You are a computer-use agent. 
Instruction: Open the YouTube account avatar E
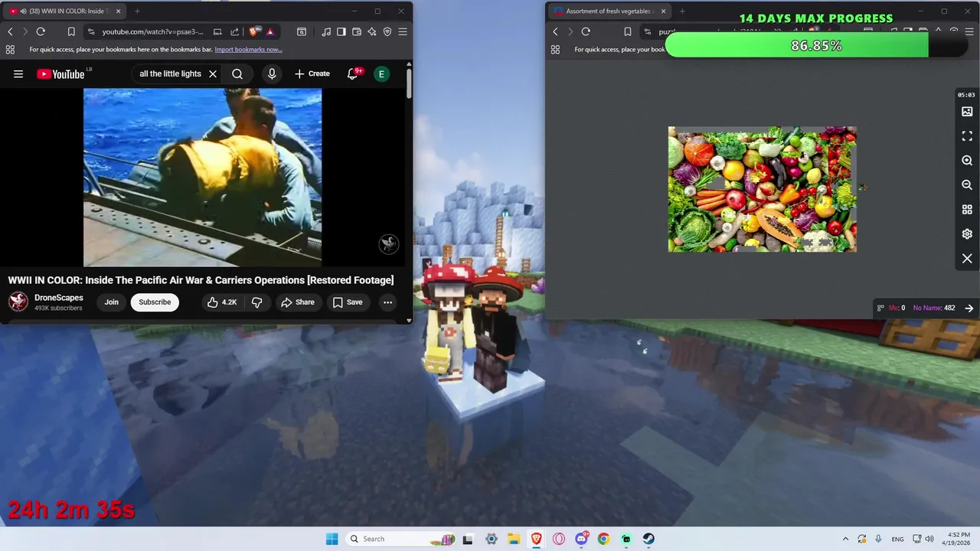[381, 74]
